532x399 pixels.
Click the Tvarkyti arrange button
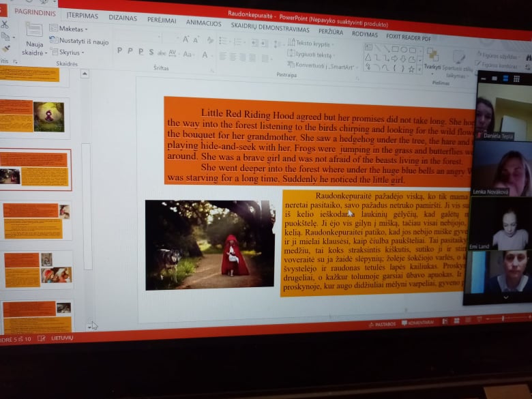(x=432, y=61)
